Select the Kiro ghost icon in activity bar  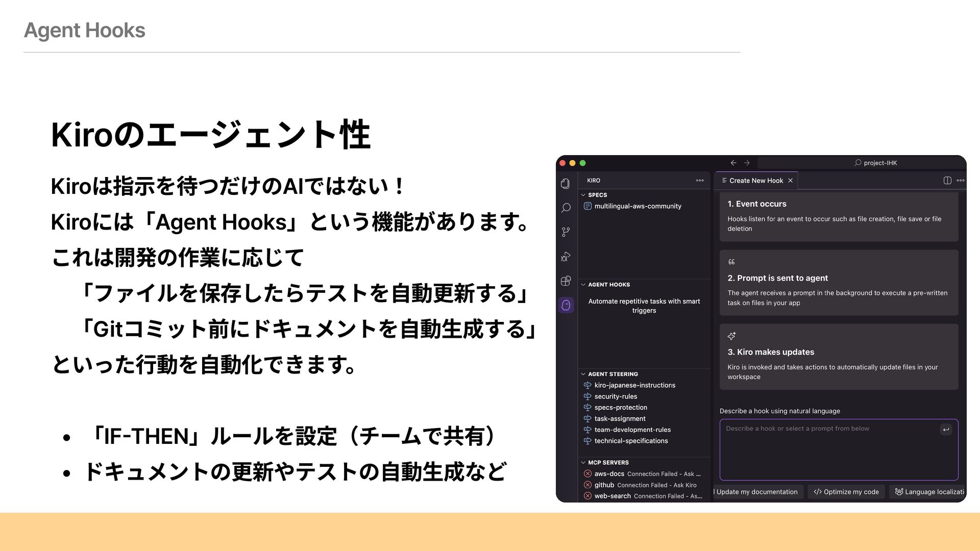pos(566,305)
